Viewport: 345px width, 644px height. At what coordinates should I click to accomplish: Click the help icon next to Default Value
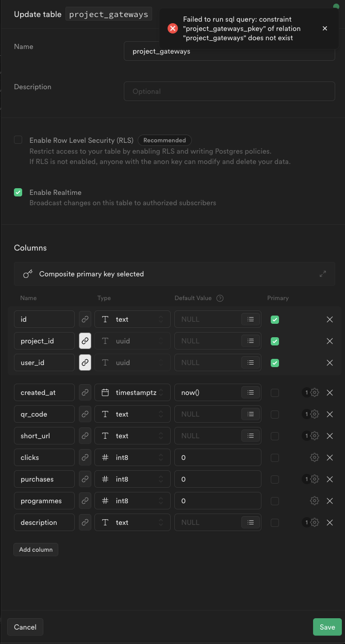pos(219,298)
